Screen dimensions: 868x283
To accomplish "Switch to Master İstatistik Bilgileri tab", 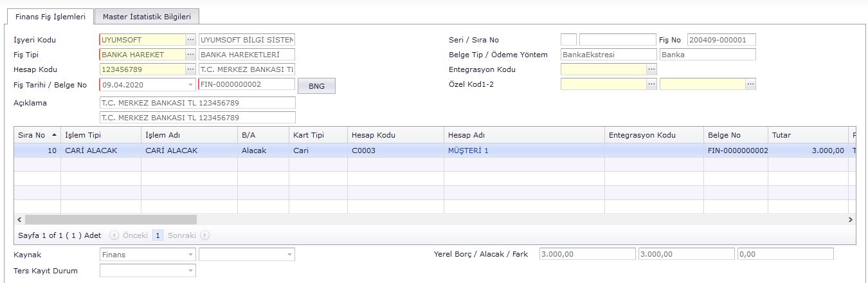I will (x=147, y=17).
